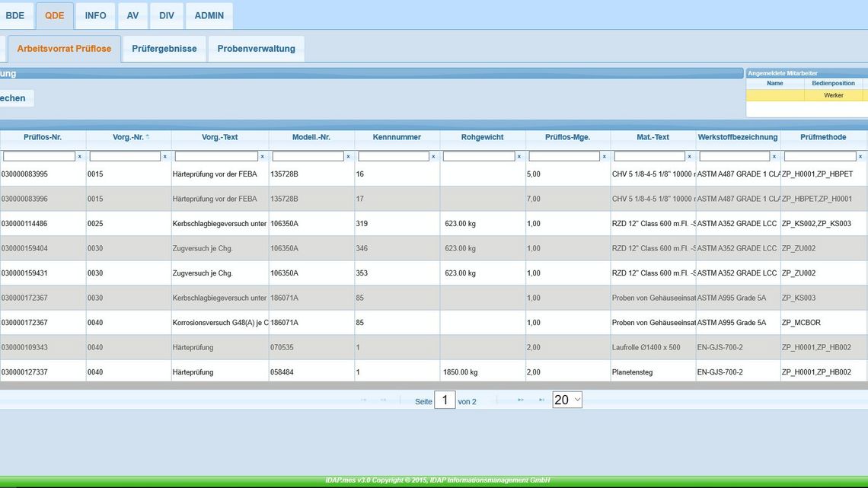
Task: Focus the Kennnummer filter input
Action: click(394, 157)
